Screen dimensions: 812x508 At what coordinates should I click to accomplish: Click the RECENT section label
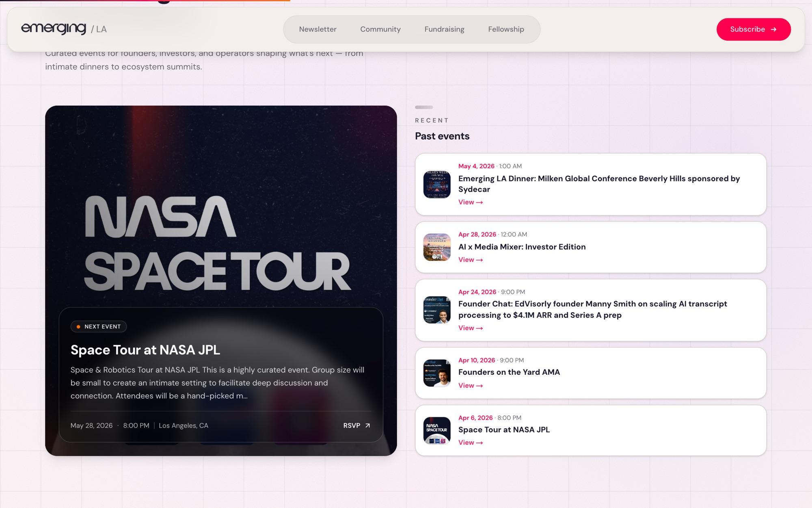(432, 120)
